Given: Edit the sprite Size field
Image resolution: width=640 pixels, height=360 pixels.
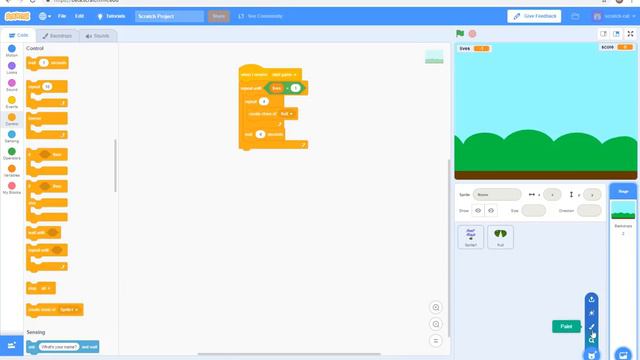Looking at the screenshot, I should coord(533,211).
